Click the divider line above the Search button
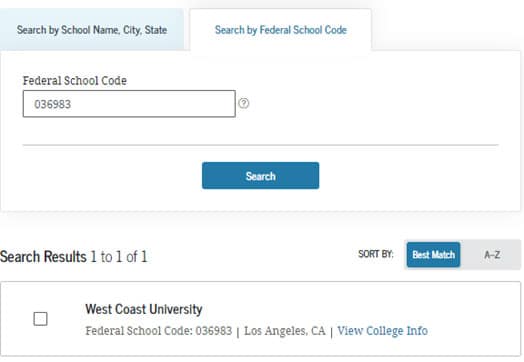 [x=260, y=145]
